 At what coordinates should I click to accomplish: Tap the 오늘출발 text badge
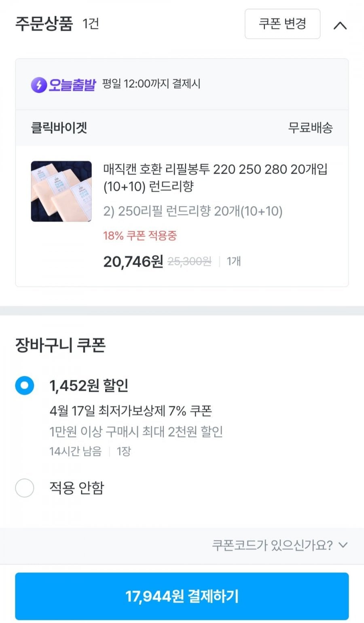[72, 85]
